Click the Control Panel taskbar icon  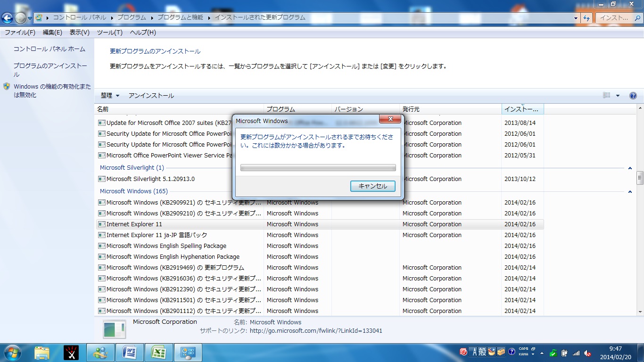point(188,353)
